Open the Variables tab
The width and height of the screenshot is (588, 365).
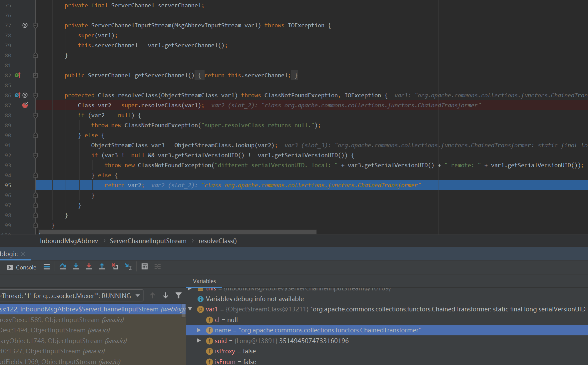point(204,281)
